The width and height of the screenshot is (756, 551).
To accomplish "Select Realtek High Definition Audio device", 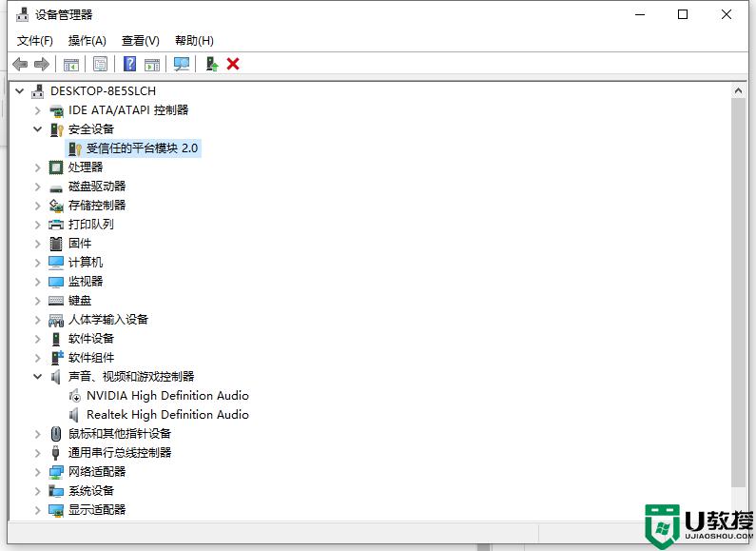I will click(167, 415).
